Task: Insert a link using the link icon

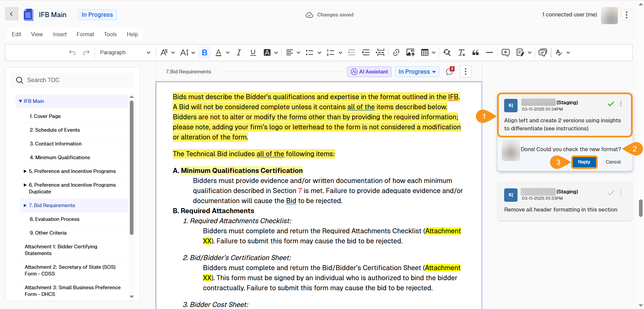Action: tap(396, 53)
